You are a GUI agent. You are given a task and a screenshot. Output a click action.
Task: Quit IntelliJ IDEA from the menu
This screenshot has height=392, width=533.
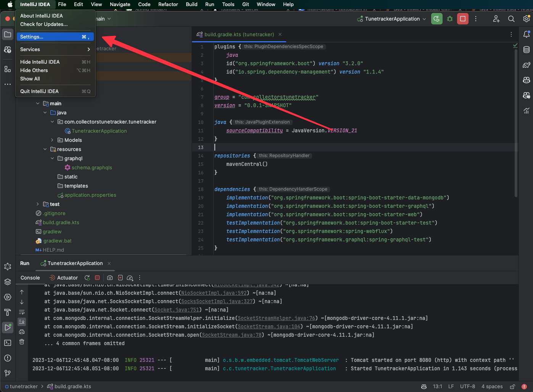pyautogui.click(x=55, y=91)
